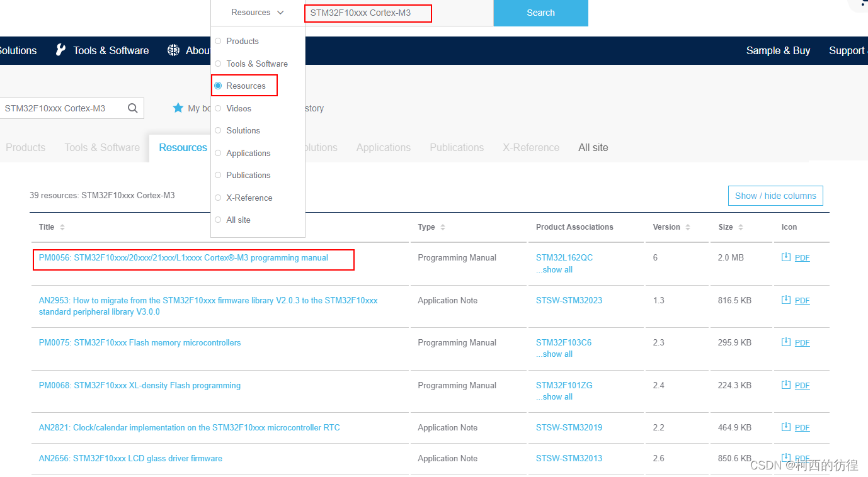This screenshot has width=868, height=477.
Task: Open the STSW-STM32019 product link
Action: pyautogui.click(x=569, y=427)
